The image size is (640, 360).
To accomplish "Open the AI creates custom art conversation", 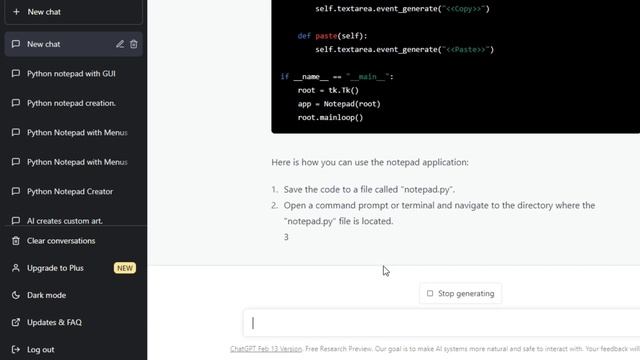I will [73, 218].
